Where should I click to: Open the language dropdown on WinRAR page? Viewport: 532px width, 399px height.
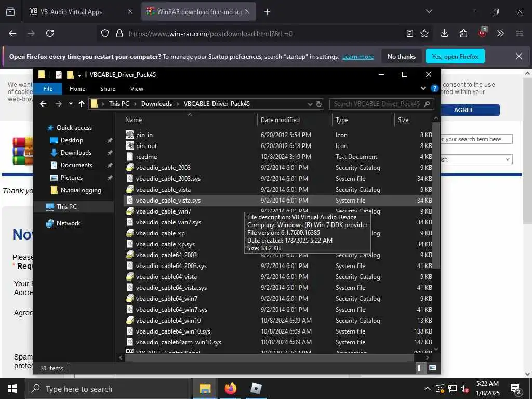[x=476, y=159]
